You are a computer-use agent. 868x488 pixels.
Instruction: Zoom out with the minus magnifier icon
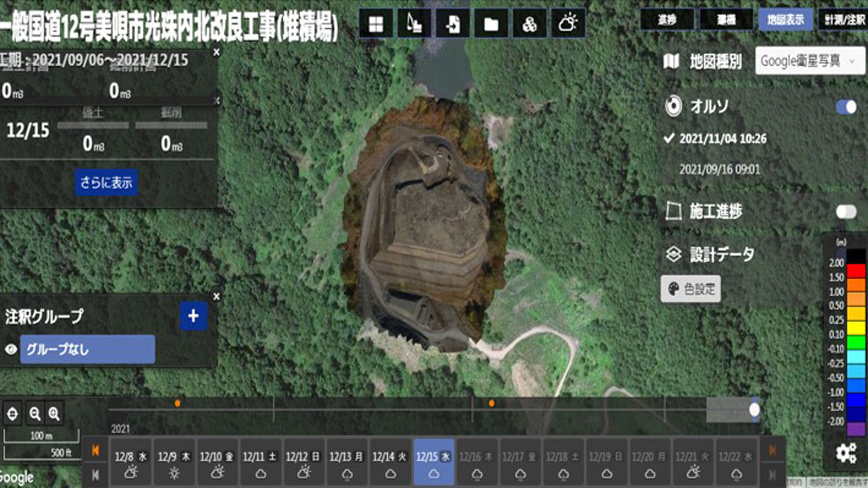coord(35,413)
